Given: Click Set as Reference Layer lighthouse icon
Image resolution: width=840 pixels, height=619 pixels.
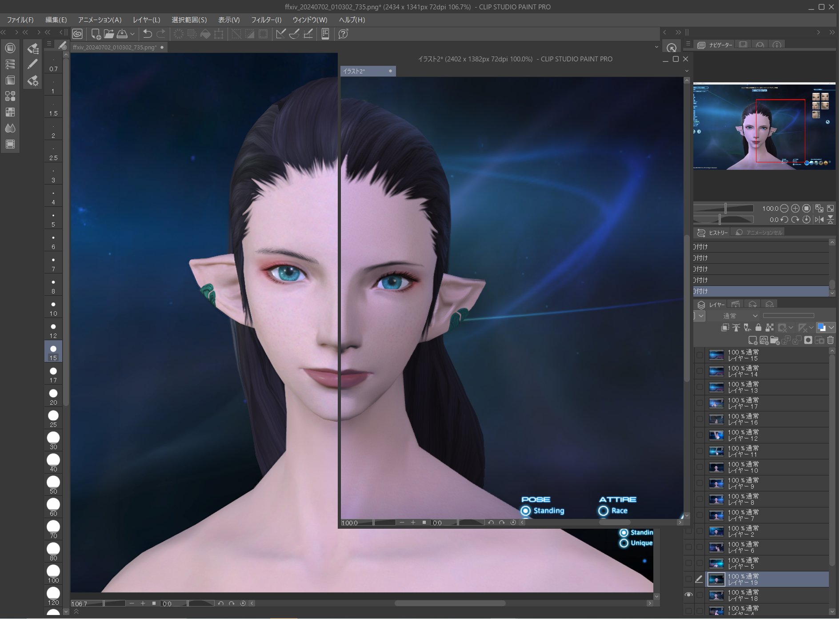Looking at the screenshot, I should tap(736, 328).
